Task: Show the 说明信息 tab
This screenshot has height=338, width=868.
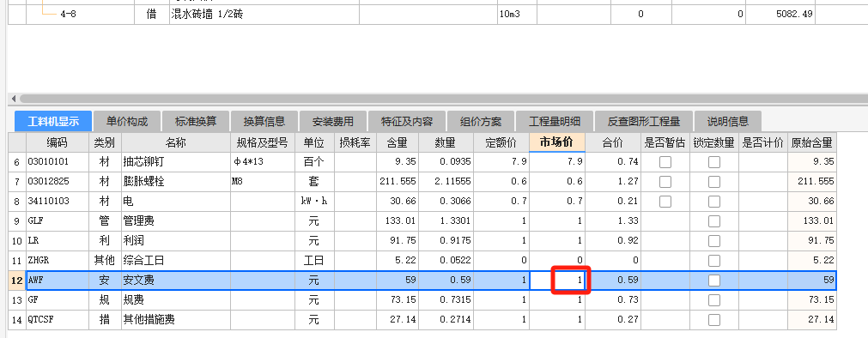Action: click(x=728, y=121)
